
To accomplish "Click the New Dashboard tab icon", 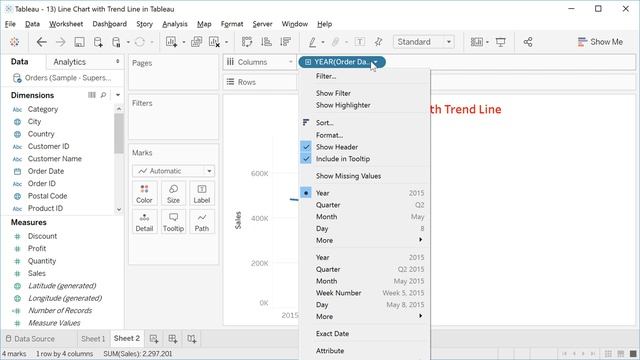I will coord(173,338).
